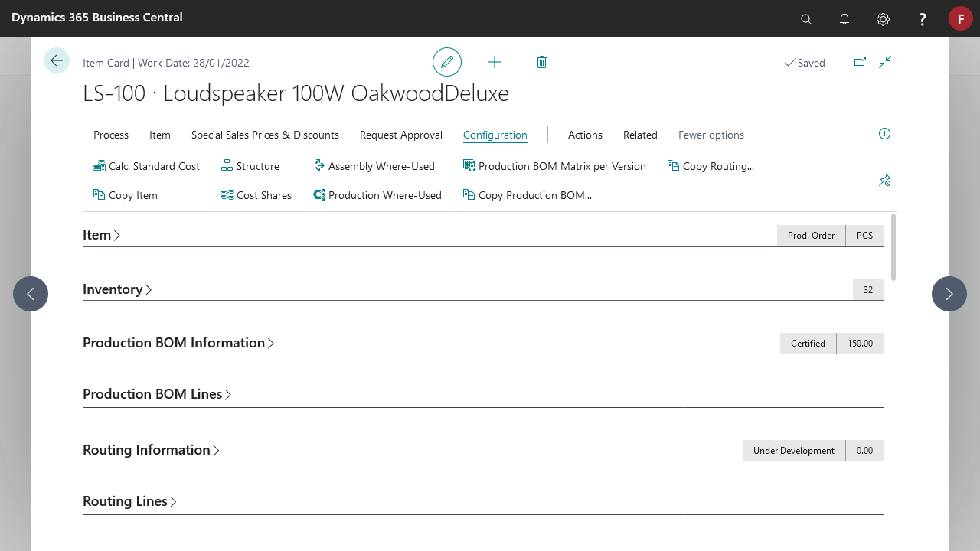
Task: Open the card in a new window
Action: [x=860, y=62]
